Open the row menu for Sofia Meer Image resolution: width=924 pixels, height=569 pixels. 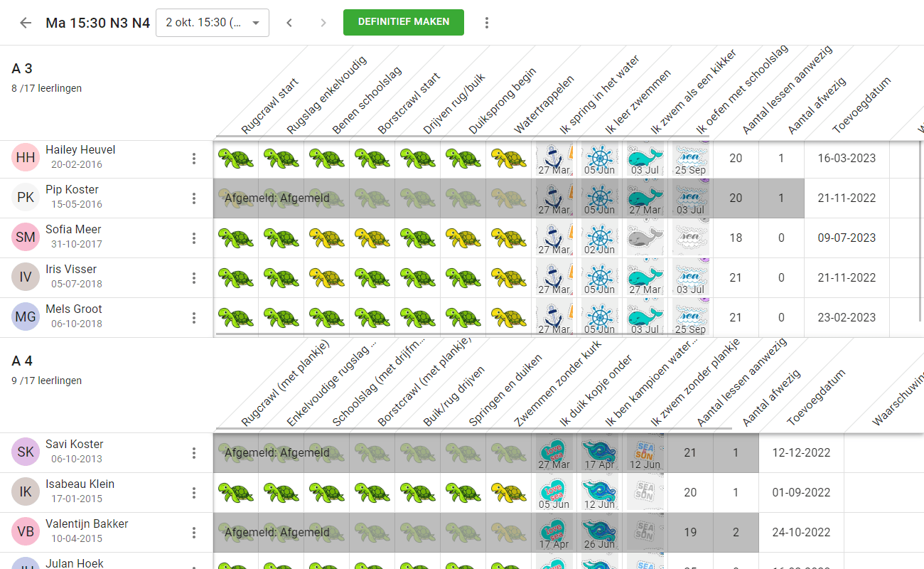click(x=194, y=238)
